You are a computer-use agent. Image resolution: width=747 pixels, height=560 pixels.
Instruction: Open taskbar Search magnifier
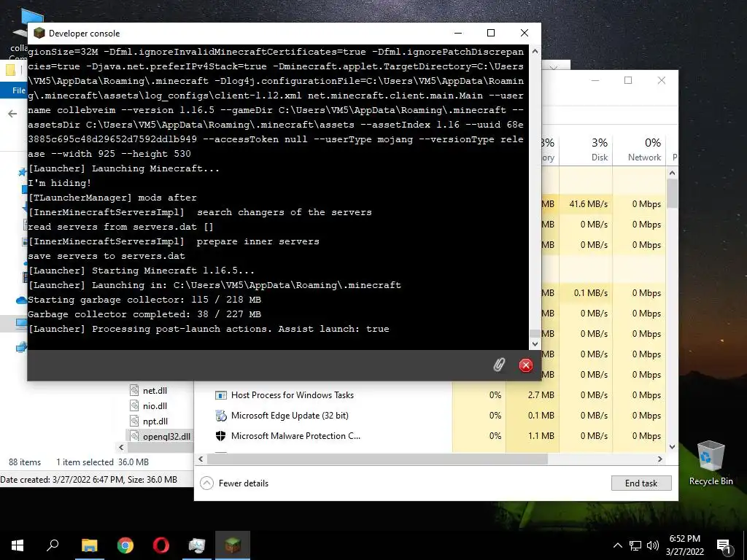pyautogui.click(x=53, y=545)
